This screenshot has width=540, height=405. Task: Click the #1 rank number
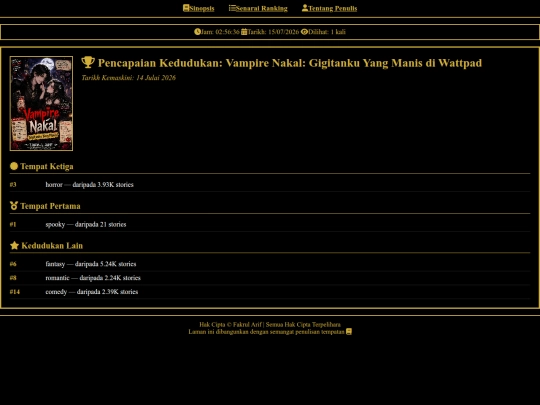(13, 225)
